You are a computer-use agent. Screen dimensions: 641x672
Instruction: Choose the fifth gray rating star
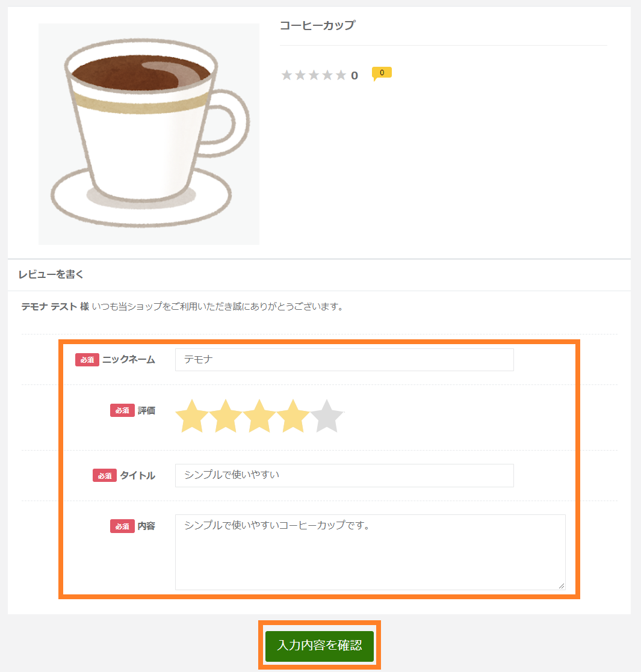point(327,416)
